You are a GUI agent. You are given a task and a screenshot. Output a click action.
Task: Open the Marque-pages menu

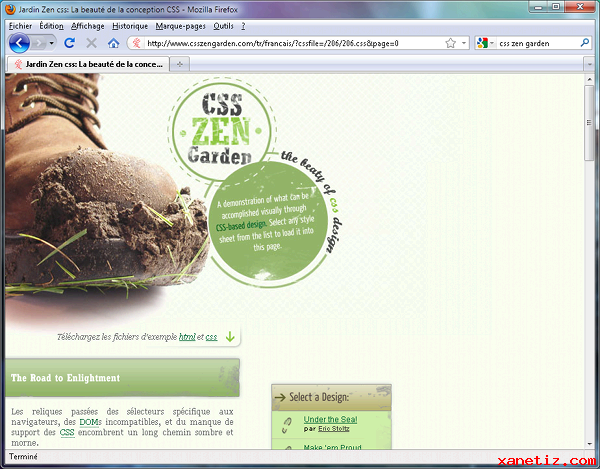pyautogui.click(x=181, y=26)
